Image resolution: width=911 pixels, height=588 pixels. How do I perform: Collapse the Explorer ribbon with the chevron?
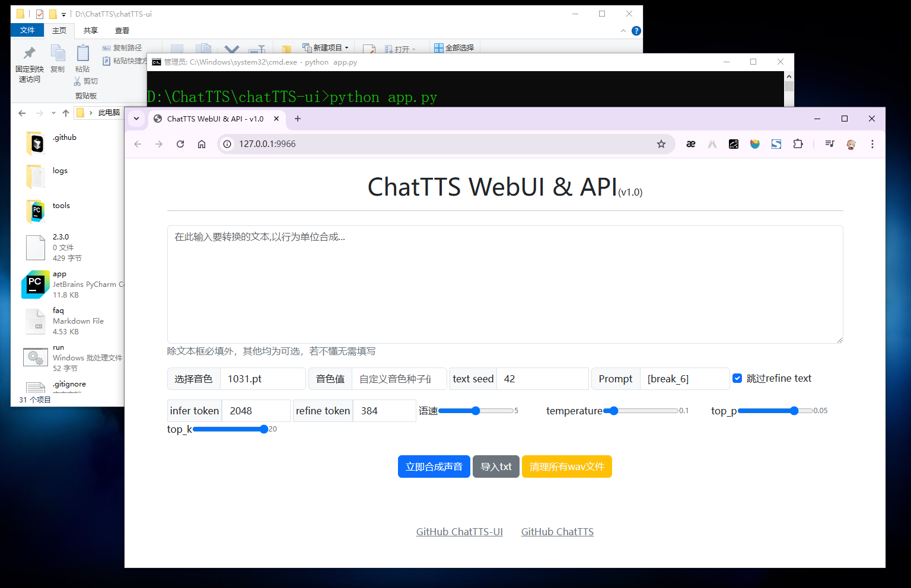click(623, 31)
